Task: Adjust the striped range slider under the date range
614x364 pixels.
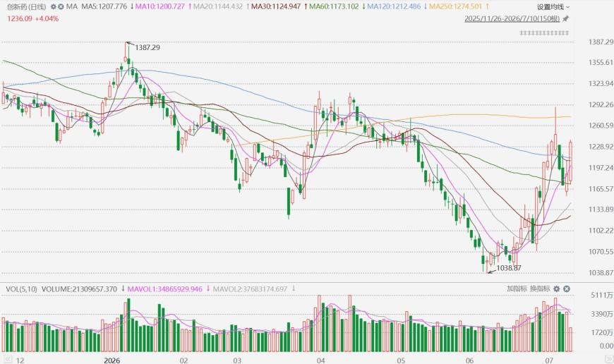Action: [544, 33]
